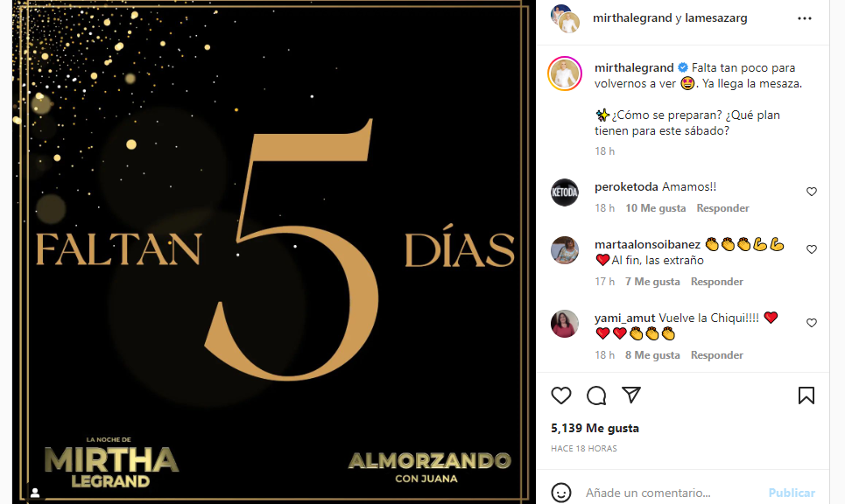Open the three-dots more options menu
Screen dimensions: 845x504
[x=805, y=18]
